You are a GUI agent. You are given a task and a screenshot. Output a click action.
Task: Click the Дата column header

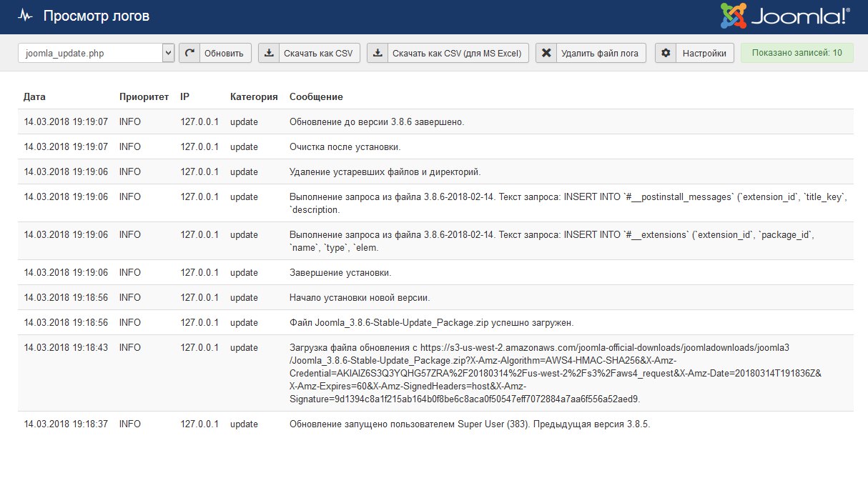[x=34, y=96]
